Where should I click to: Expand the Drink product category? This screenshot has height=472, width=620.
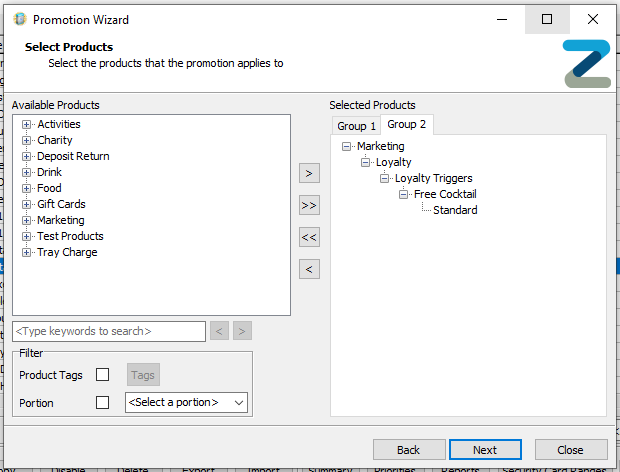[x=26, y=172]
